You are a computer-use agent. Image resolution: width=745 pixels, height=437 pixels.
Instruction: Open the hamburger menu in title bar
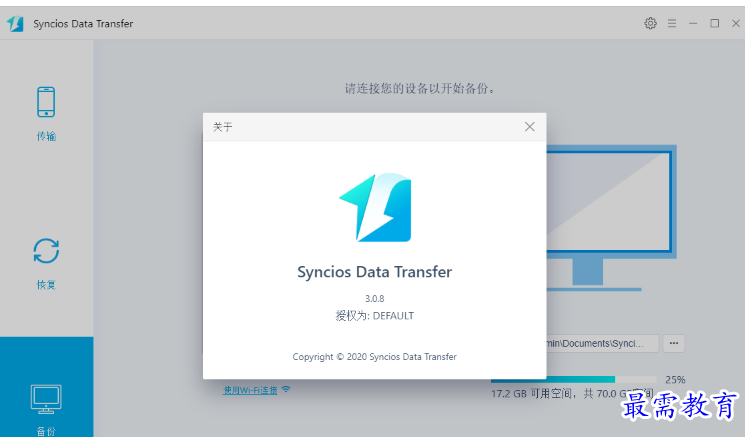click(x=672, y=23)
